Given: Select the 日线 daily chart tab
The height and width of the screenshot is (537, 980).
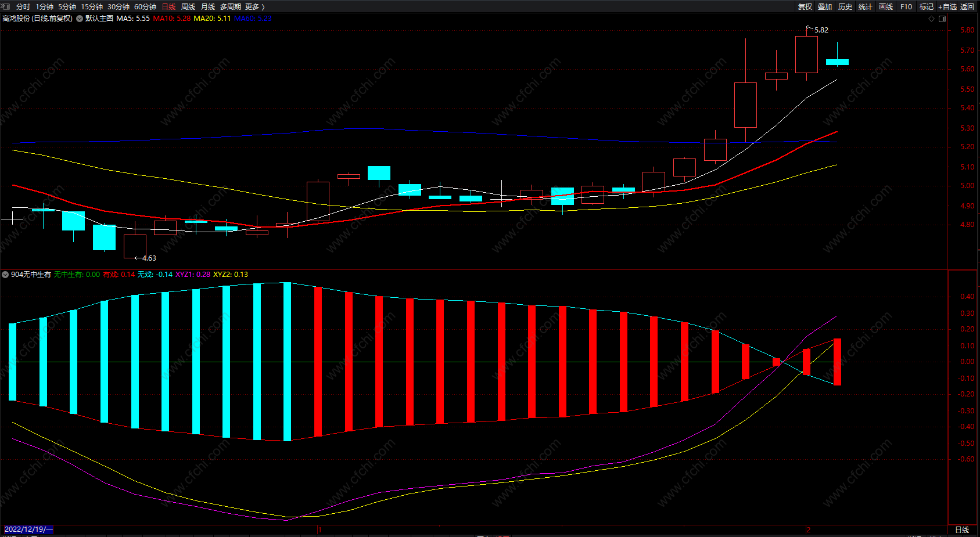Looking at the screenshot, I should 168,7.
